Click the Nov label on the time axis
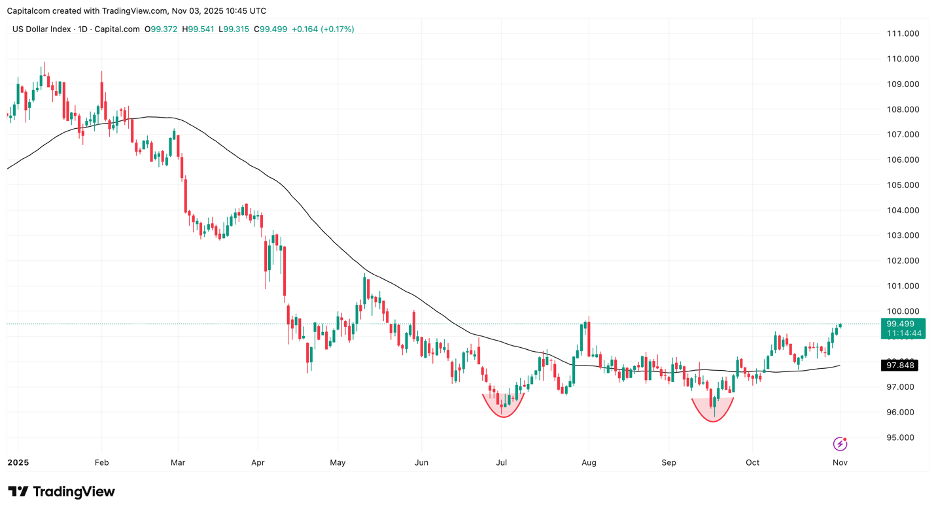This screenshot has width=936, height=512. pos(840,463)
